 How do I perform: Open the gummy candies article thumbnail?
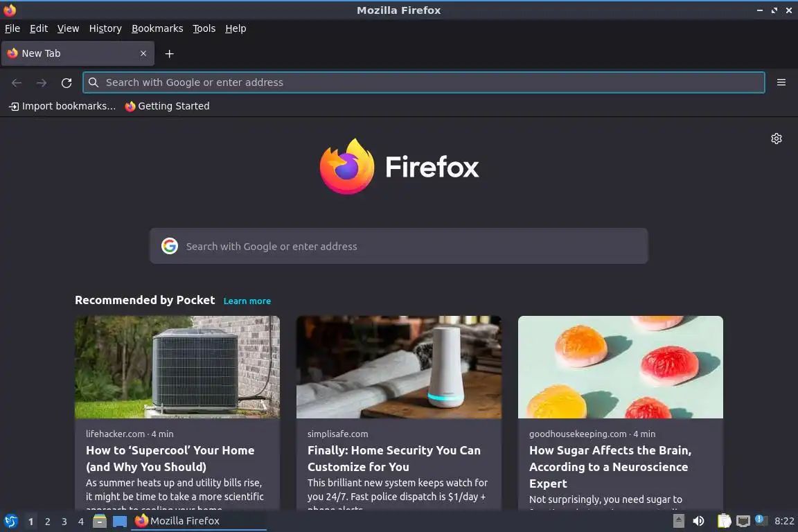coord(621,367)
